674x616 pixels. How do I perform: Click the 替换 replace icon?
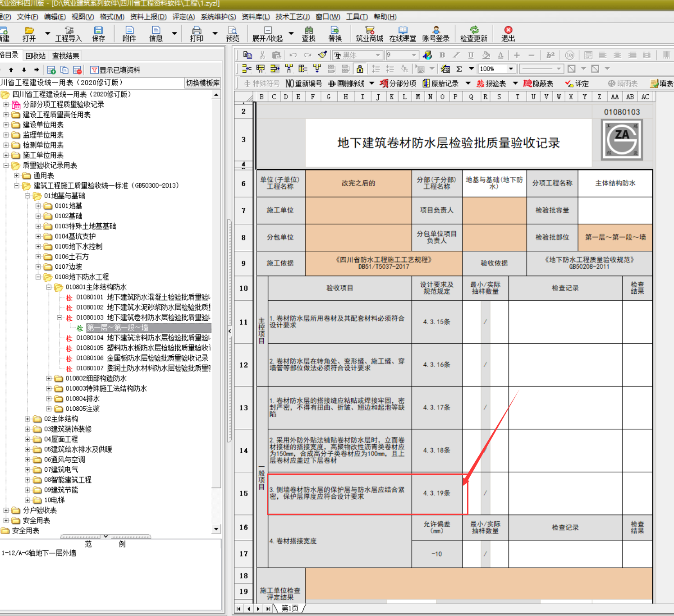pos(335,30)
